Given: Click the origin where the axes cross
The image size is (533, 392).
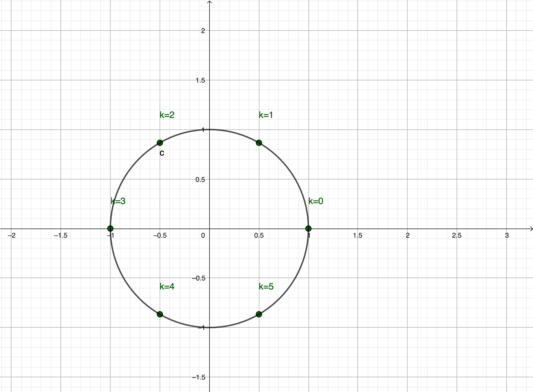Looking at the screenshot, I should click(x=209, y=229).
